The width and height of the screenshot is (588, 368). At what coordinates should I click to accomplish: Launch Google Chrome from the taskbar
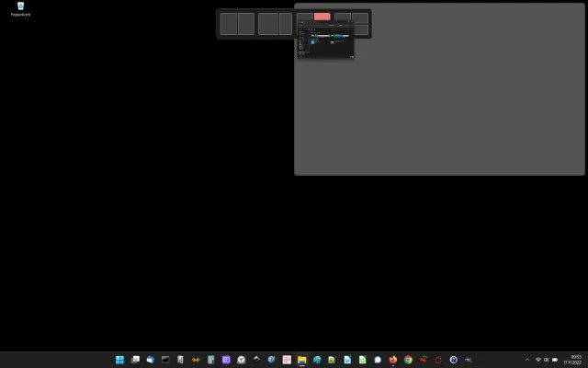coord(408,360)
